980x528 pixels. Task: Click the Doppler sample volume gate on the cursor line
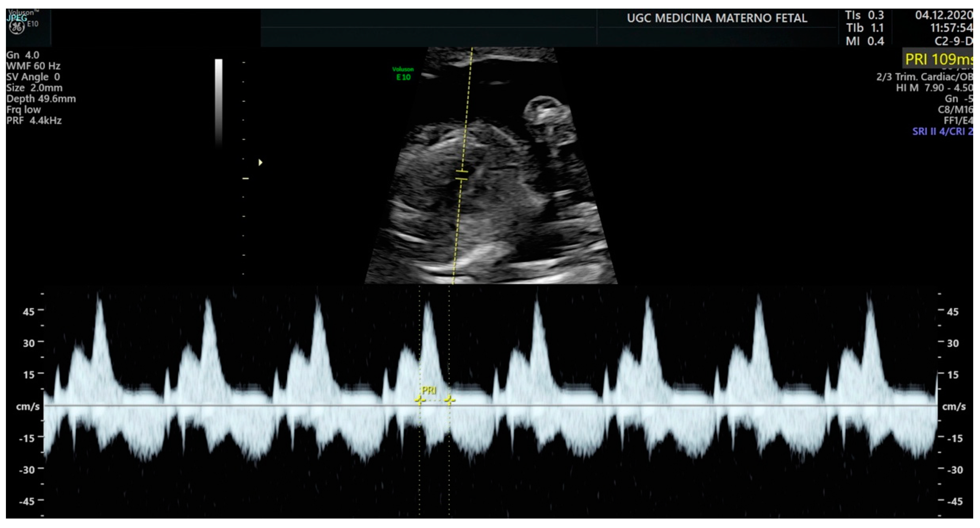[461, 175]
